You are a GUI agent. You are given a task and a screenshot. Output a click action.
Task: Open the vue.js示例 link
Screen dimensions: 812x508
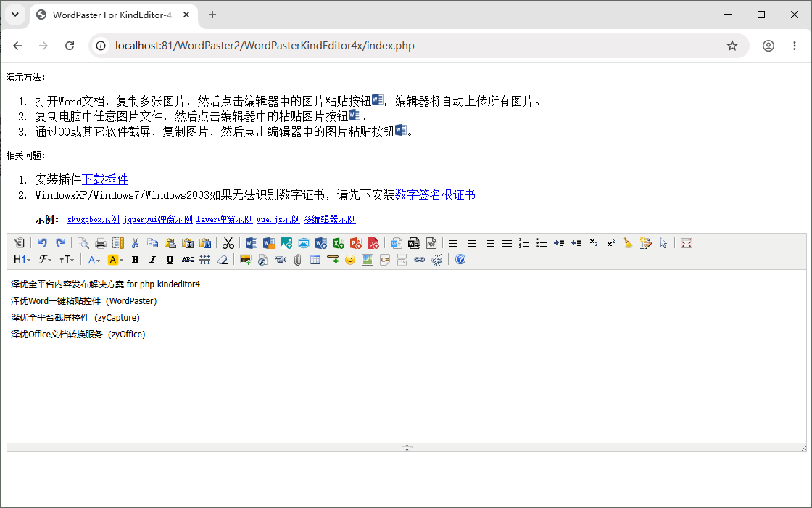[278, 219]
